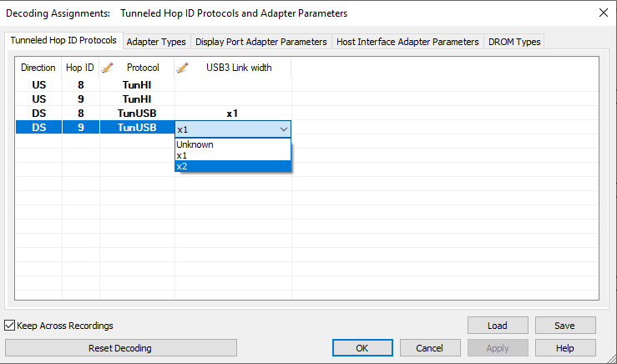Click the OK button

pos(362,348)
